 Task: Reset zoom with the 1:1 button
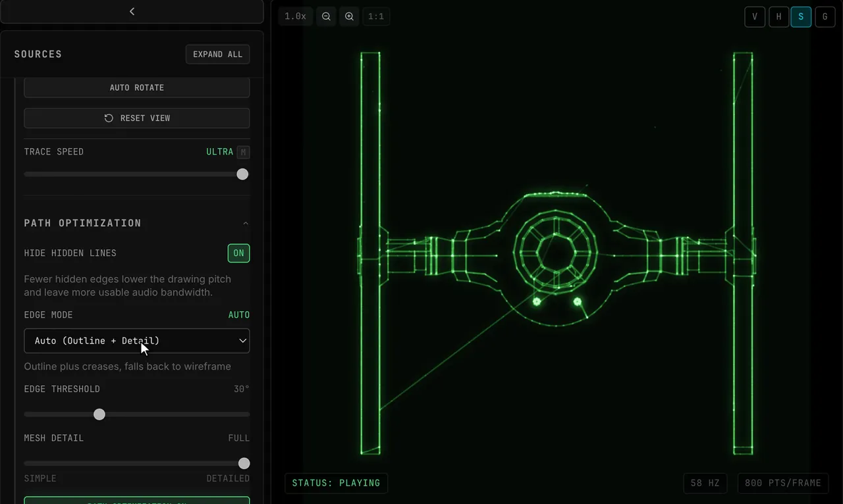coord(376,16)
